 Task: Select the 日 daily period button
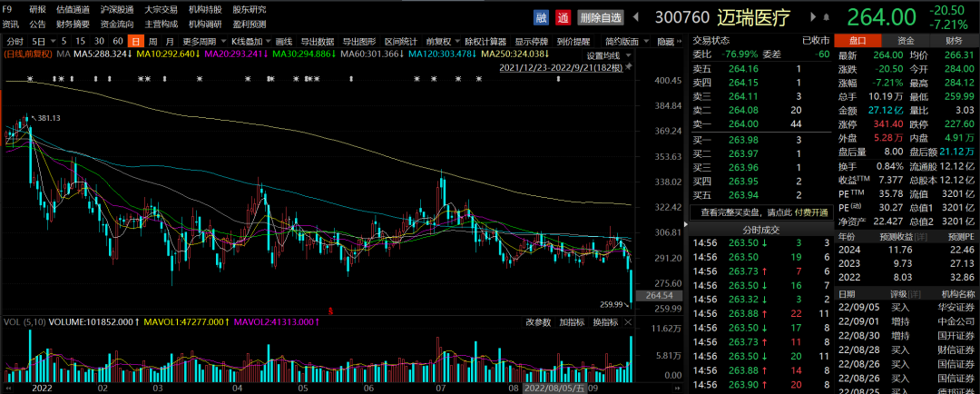click(135, 42)
